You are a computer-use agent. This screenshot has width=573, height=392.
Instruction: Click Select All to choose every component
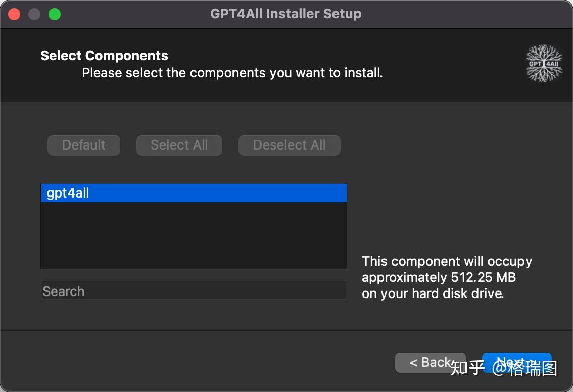click(179, 145)
